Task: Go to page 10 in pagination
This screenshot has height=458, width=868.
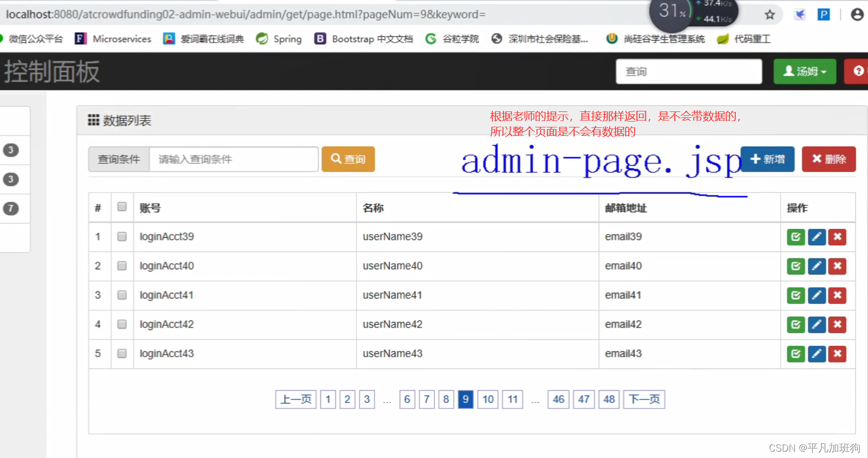Action: pyautogui.click(x=488, y=399)
